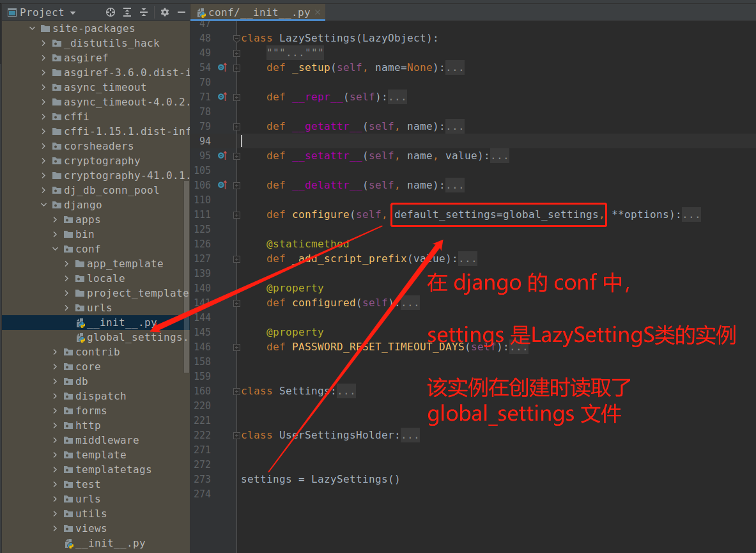The image size is (756, 553).
Task: Click the @staticmethod decorator
Action: point(307,244)
